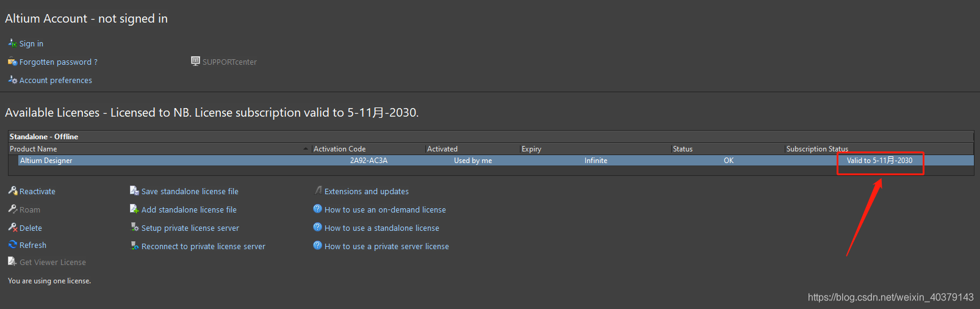The width and height of the screenshot is (980, 309).
Task: Open Account preferences link
Action: [x=56, y=81]
